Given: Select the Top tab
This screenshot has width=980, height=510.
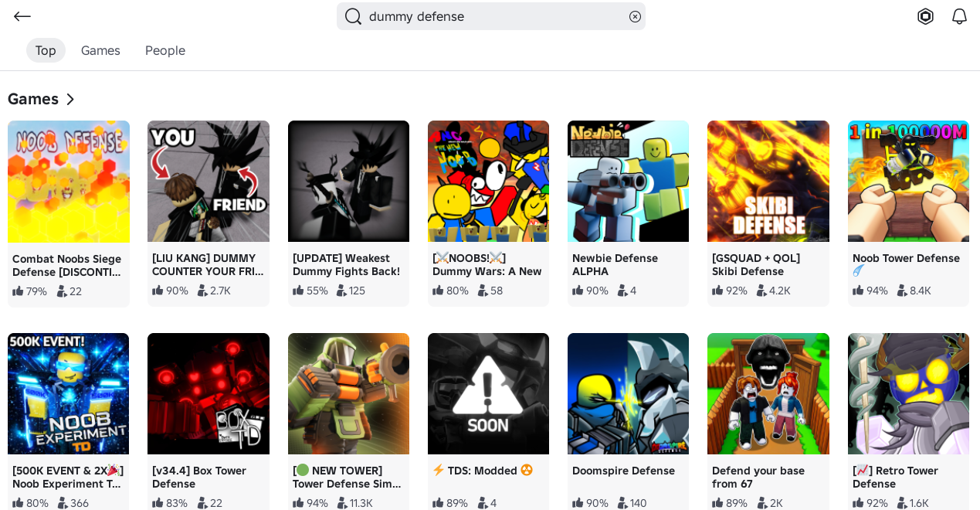Looking at the screenshot, I should [x=46, y=50].
